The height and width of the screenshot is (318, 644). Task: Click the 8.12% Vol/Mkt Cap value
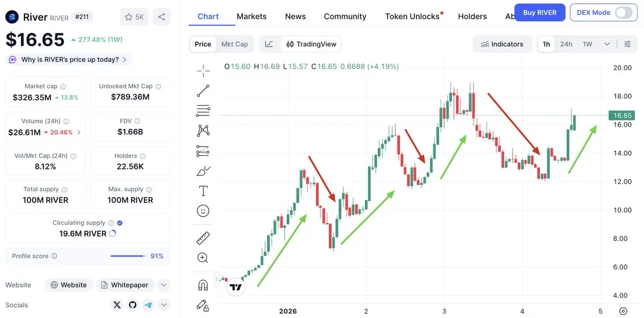[x=45, y=167]
